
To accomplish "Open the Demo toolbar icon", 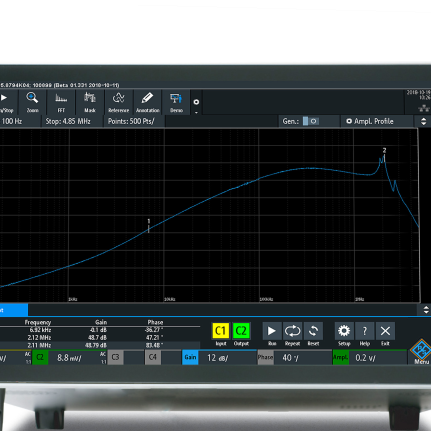I will [x=176, y=102].
